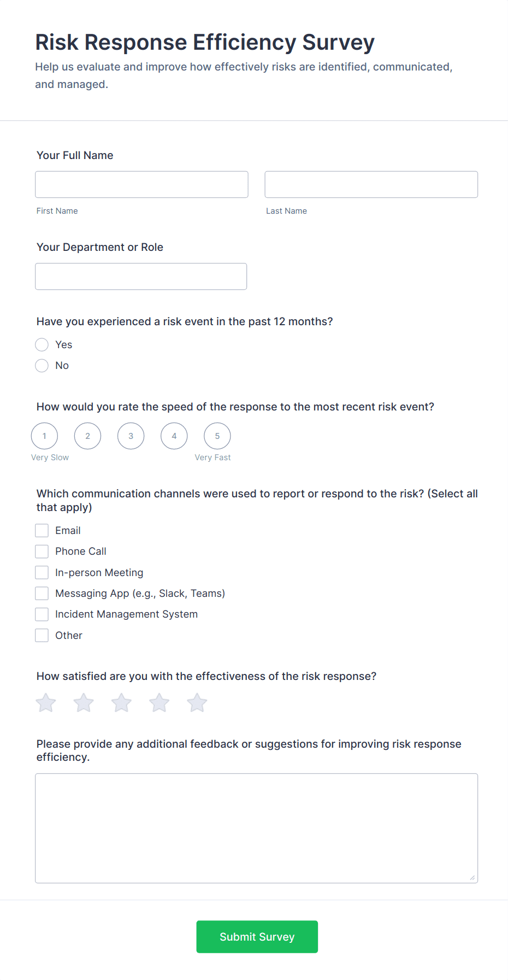Choose No for the risk event question

pyautogui.click(x=42, y=365)
